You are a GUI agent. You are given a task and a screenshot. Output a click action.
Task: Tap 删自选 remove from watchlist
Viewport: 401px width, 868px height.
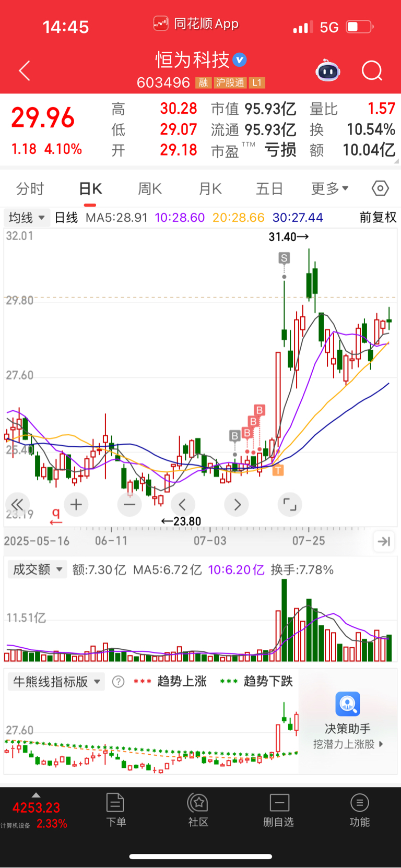point(279,810)
